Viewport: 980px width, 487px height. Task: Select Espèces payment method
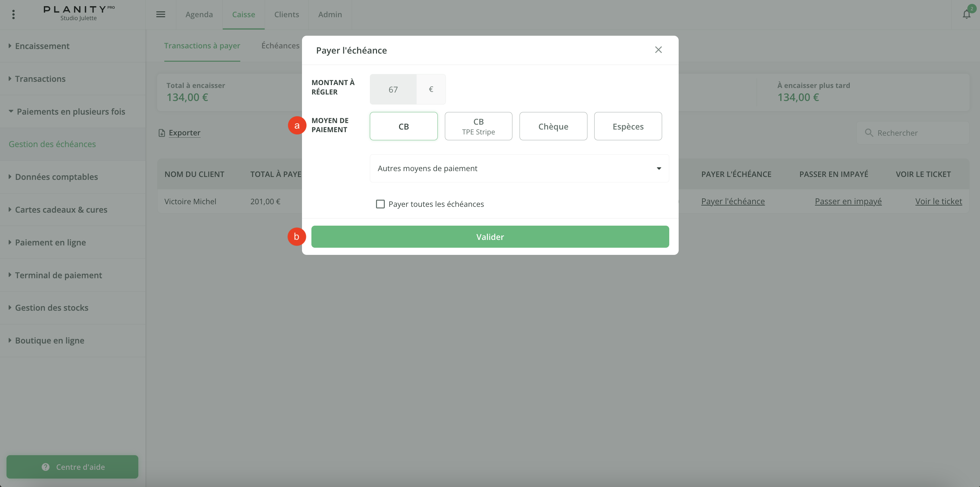(628, 126)
